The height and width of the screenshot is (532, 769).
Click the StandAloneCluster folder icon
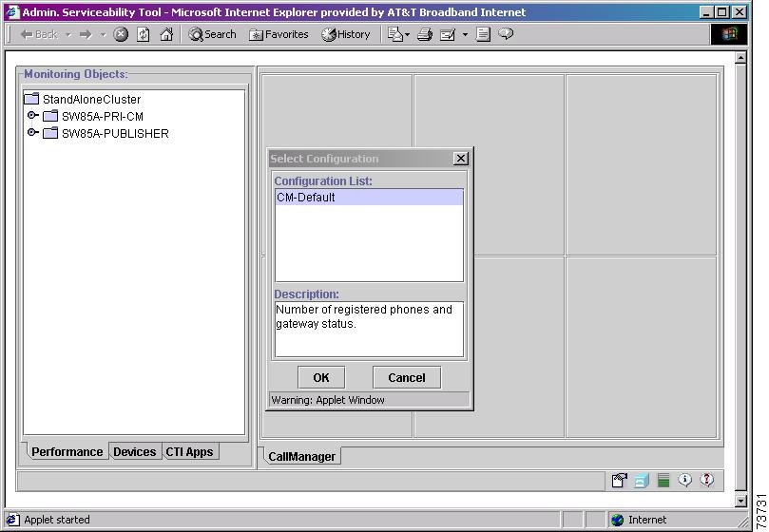pos(31,99)
